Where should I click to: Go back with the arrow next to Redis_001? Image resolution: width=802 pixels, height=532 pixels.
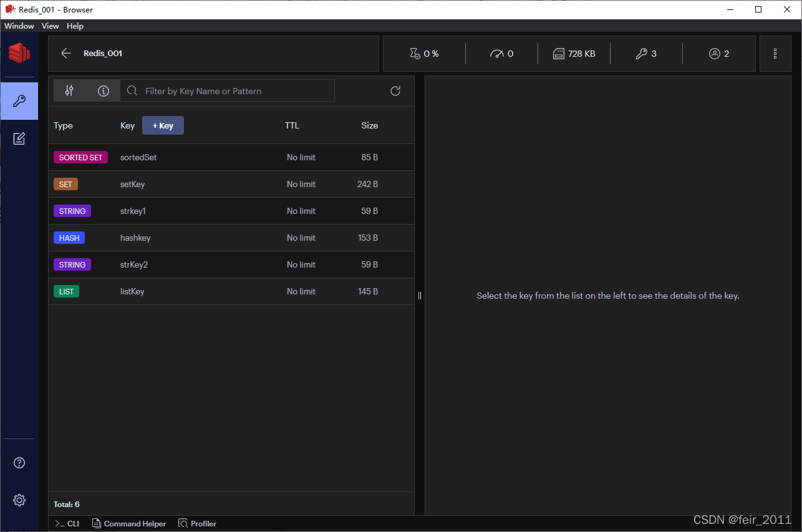66,54
